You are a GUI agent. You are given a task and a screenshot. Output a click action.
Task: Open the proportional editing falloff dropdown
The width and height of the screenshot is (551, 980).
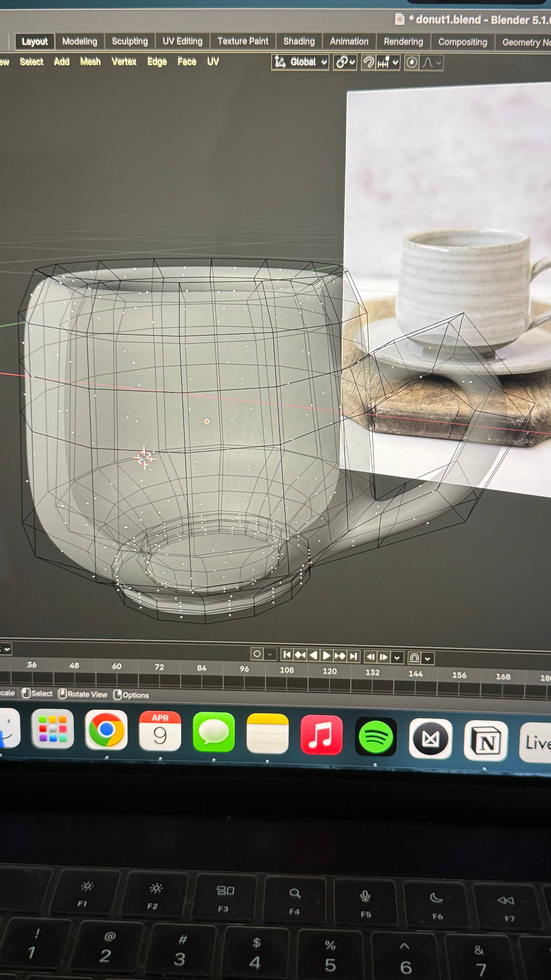click(x=432, y=63)
